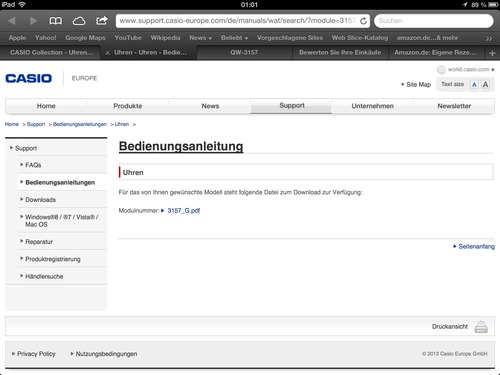Click the world.casio.com globe icon
Viewport: 500px width, 375px height.
point(441,69)
